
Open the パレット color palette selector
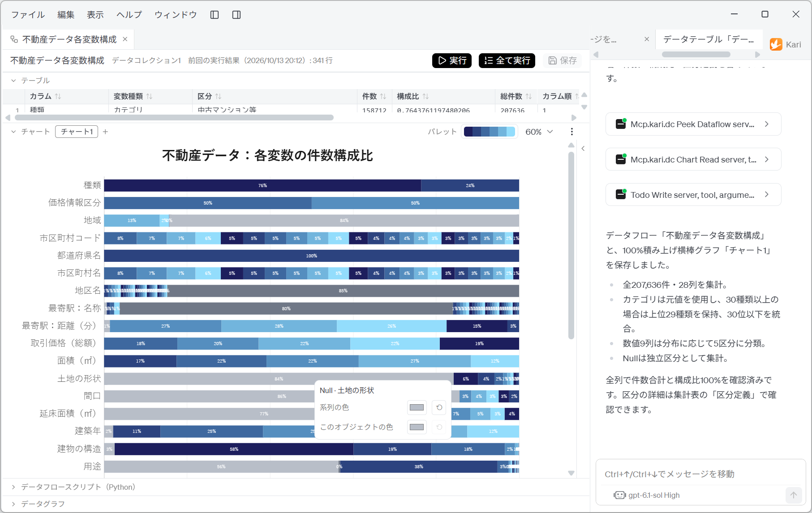489,132
